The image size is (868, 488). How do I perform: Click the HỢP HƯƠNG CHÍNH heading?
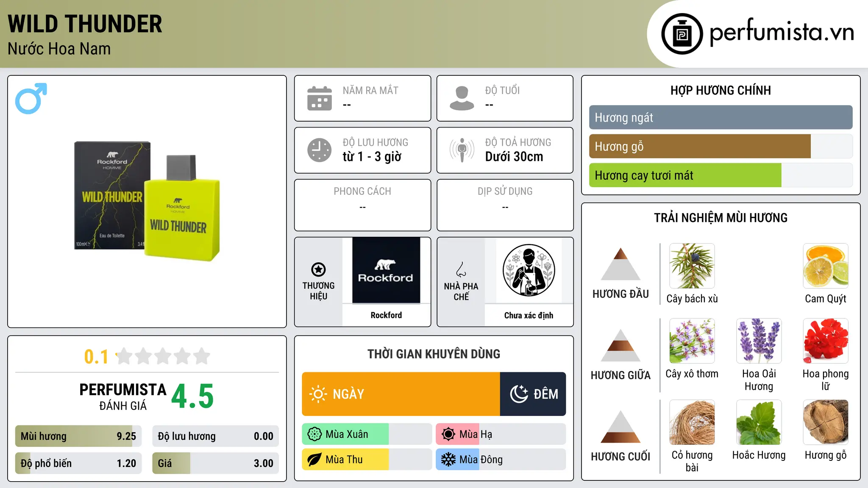[721, 90]
